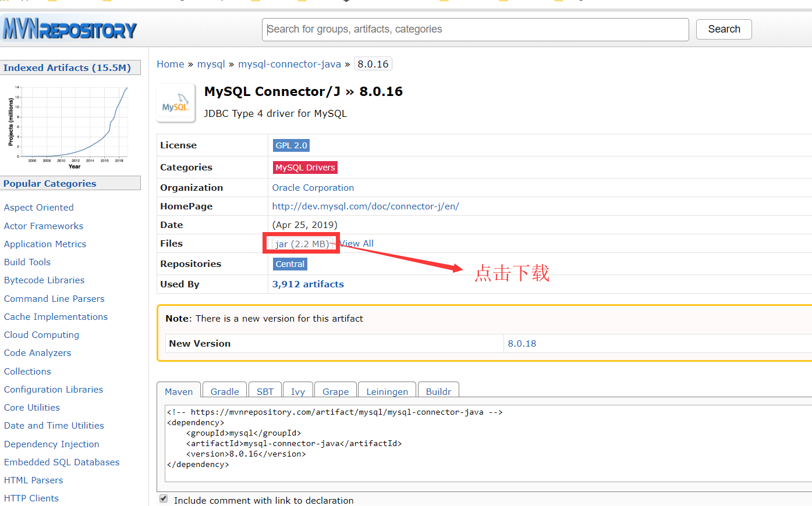The height and width of the screenshot is (506, 812).
Task: Open the dev.mysql.com homepage link
Action: (x=366, y=206)
